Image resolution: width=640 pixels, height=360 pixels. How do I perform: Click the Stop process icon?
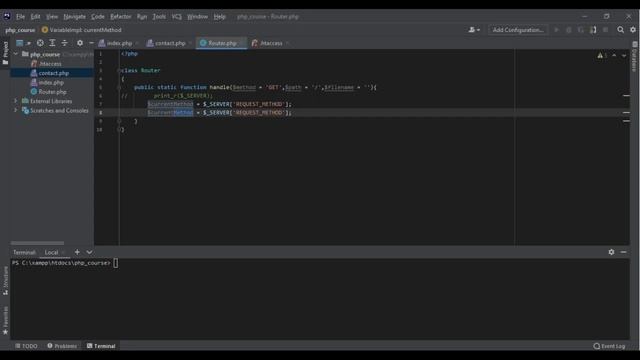point(606,30)
